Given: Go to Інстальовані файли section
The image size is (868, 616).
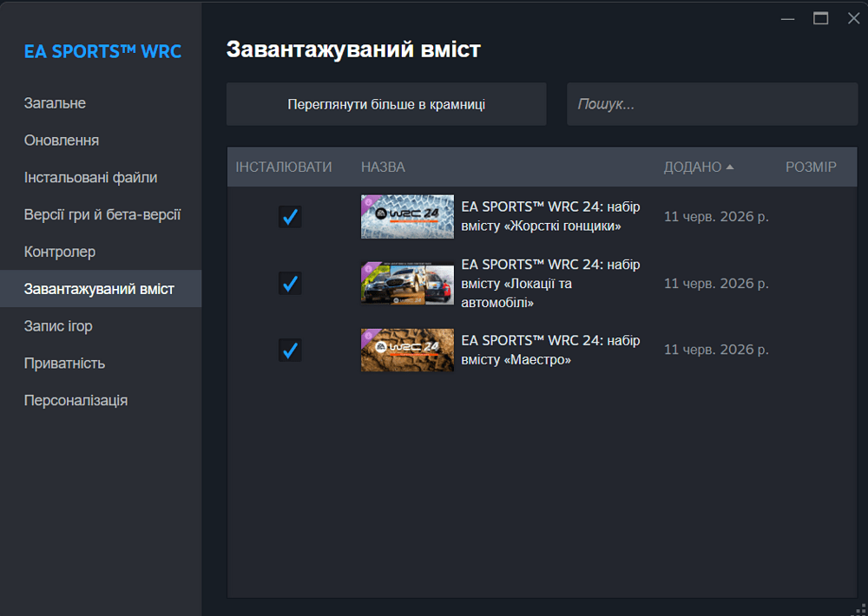Looking at the screenshot, I should [91, 177].
